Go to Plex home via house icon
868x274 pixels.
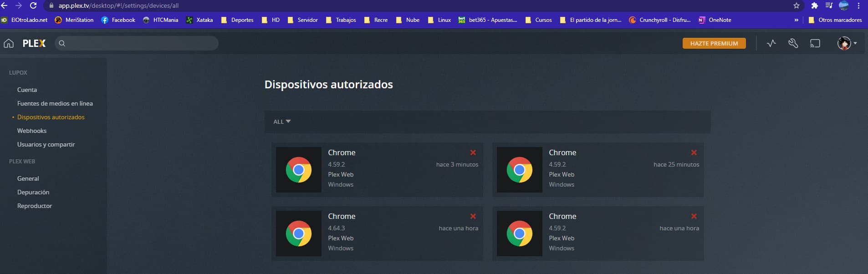point(9,43)
